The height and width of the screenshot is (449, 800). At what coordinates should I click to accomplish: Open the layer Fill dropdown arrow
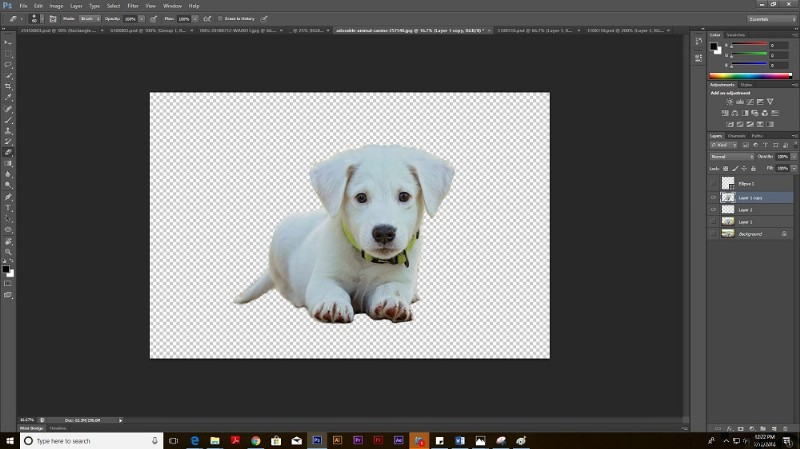click(794, 168)
